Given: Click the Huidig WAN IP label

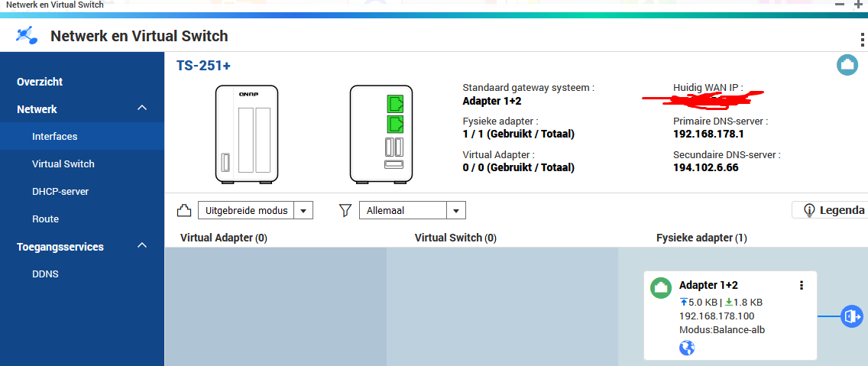Looking at the screenshot, I should [708, 87].
